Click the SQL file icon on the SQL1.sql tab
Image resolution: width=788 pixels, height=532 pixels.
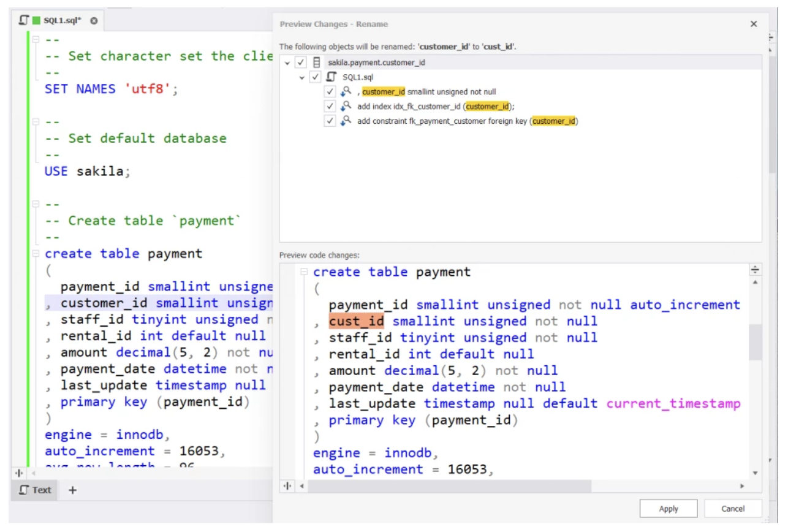click(24, 20)
